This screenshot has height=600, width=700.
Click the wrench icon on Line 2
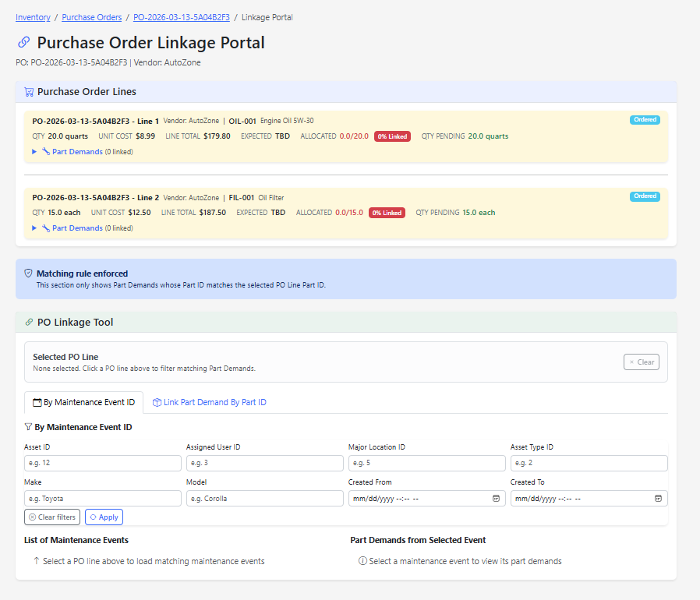(x=46, y=228)
